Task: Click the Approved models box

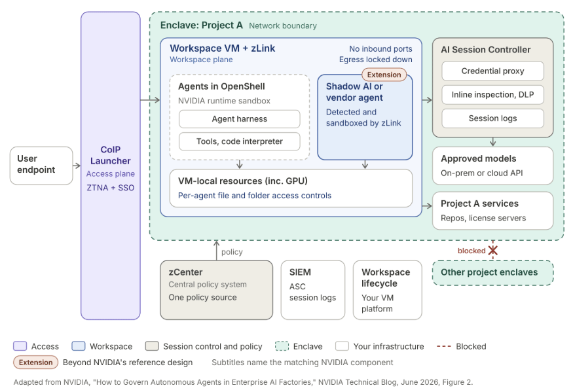Action: (x=492, y=166)
